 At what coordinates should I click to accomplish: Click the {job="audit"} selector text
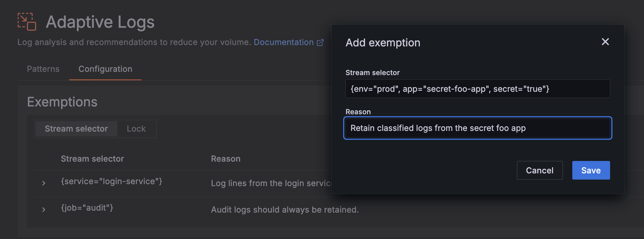click(87, 208)
